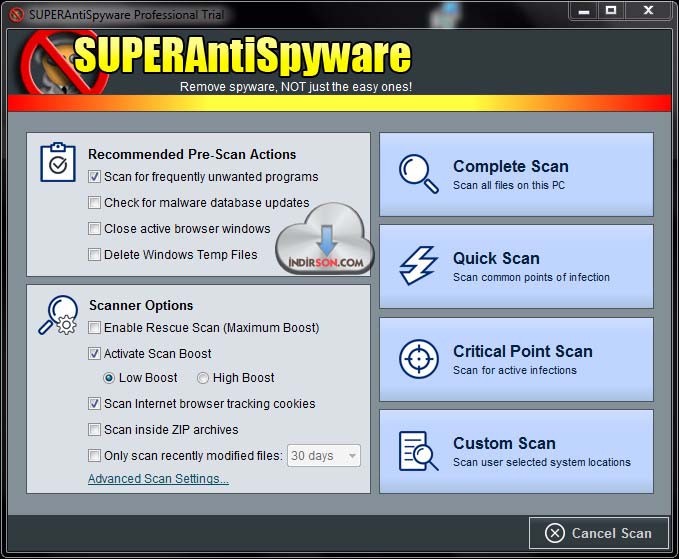Click the Complete Scan magnifier icon

tap(418, 173)
